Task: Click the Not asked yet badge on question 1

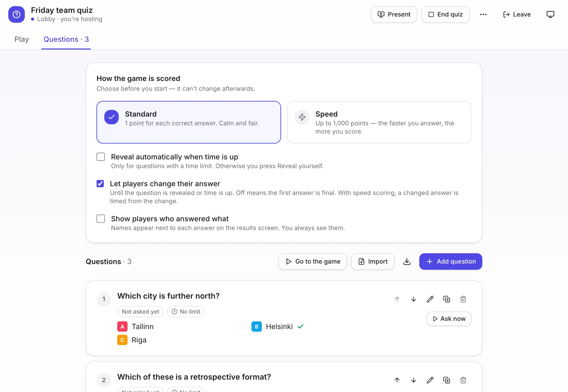Action: click(x=140, y=312)
